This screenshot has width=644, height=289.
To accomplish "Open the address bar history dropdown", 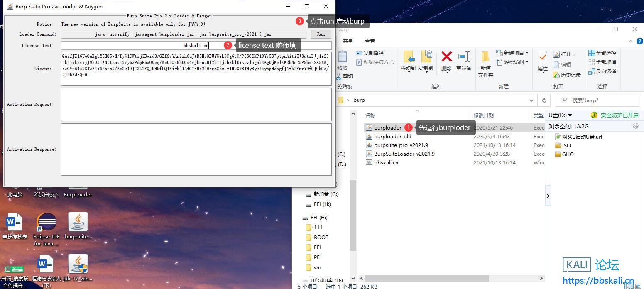I will pyautogui.click(x=531, y=100).
